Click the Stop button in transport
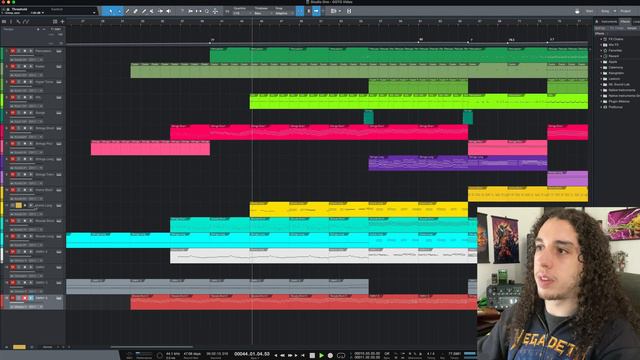The height and width of the screenshot is (360, 640). point(312,356)
